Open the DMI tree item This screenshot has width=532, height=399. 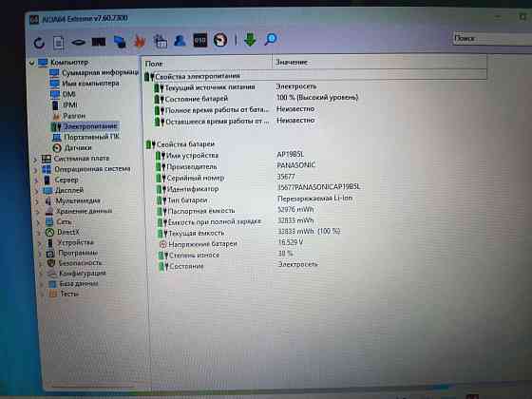pos(68,94)
